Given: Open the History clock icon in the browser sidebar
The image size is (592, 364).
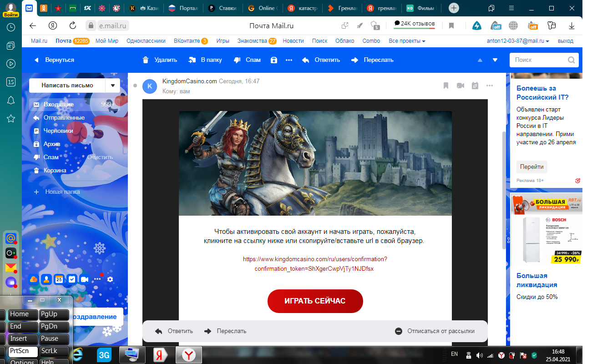Looking at the screenshot, I should [x=11, y=27].
